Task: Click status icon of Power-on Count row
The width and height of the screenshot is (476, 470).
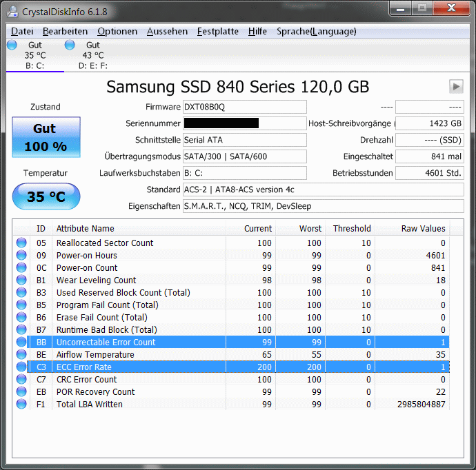Action: [x=21, y=267]
